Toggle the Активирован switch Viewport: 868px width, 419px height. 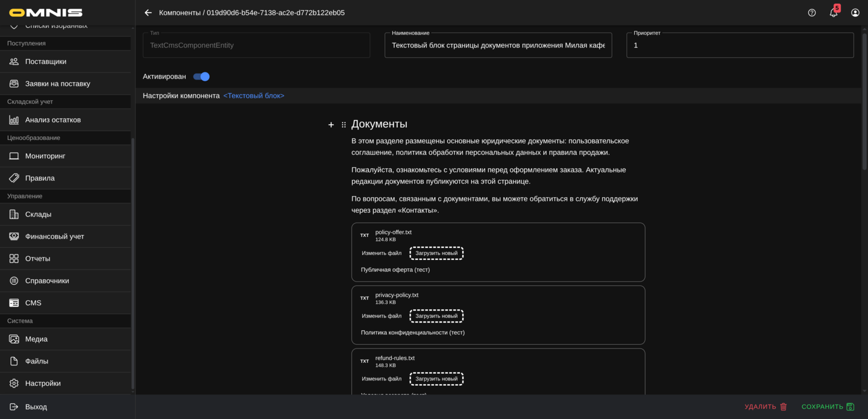pos(201,77)
